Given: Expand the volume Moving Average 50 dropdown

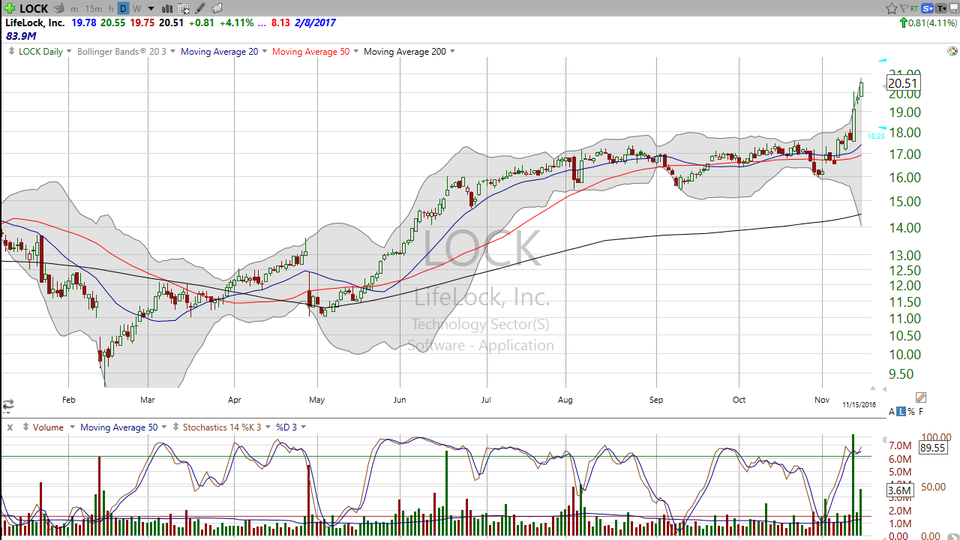Looking at the screenshot, I should [x=164, y=427].
